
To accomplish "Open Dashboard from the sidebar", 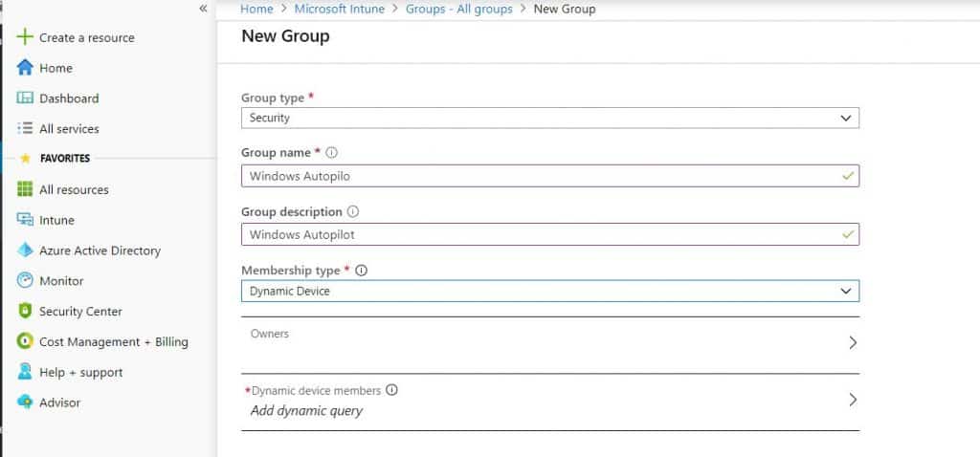I will [x=69, y=98].
